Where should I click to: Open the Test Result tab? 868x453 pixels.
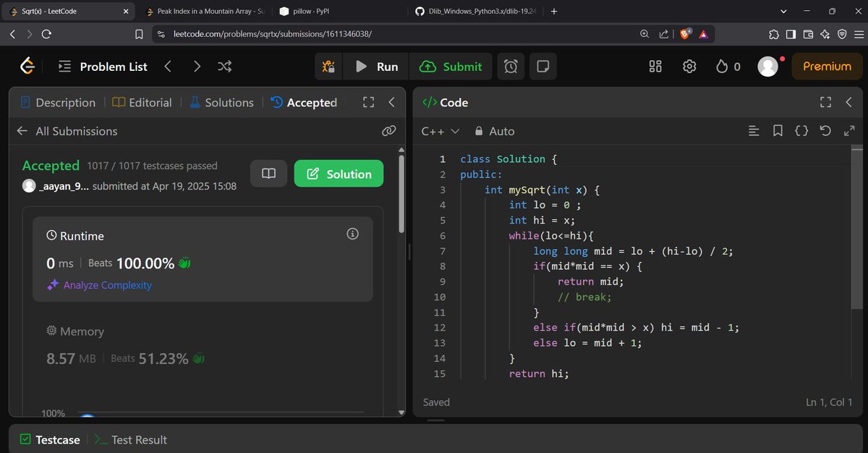[x=131, y=439]
